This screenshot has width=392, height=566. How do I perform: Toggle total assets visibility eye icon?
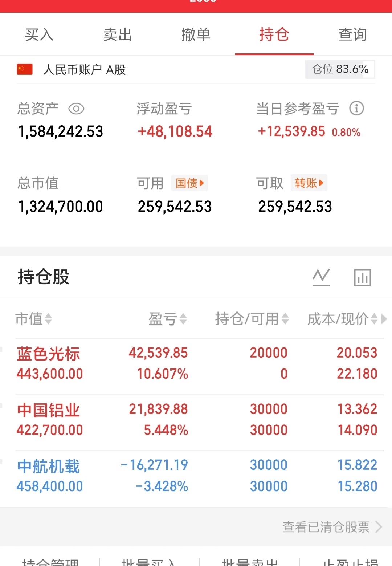[76, 109]
